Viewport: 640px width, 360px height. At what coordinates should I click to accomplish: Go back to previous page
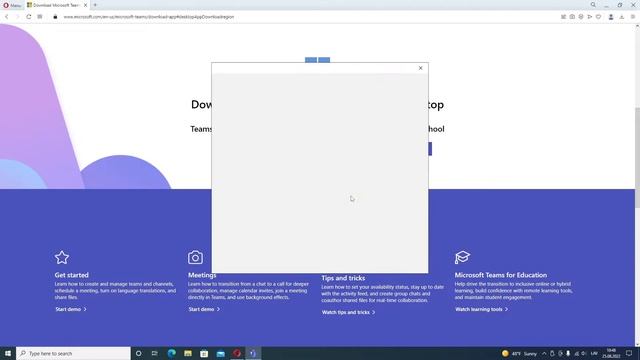tap(7, 17)
